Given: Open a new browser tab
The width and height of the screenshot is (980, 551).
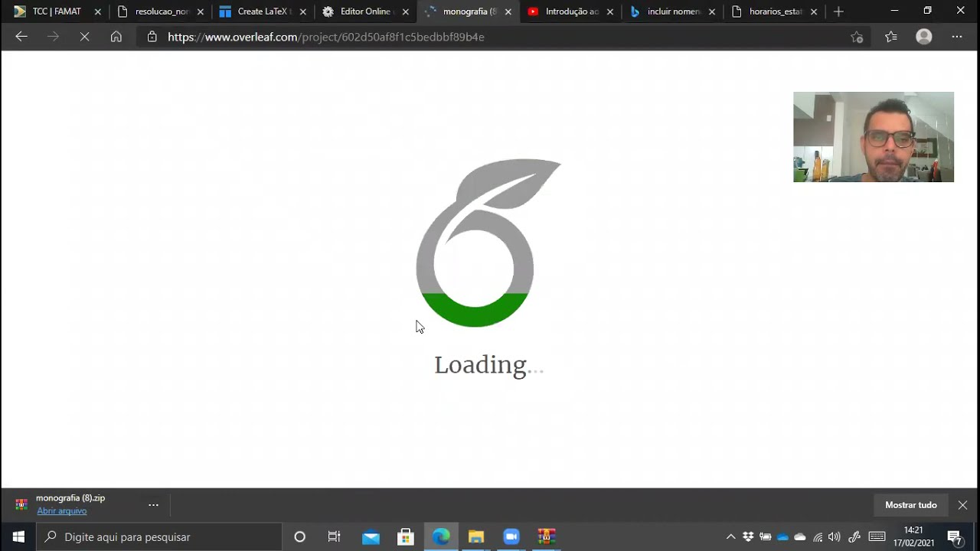Looking at the screenshot, I should tap(838, 11).
